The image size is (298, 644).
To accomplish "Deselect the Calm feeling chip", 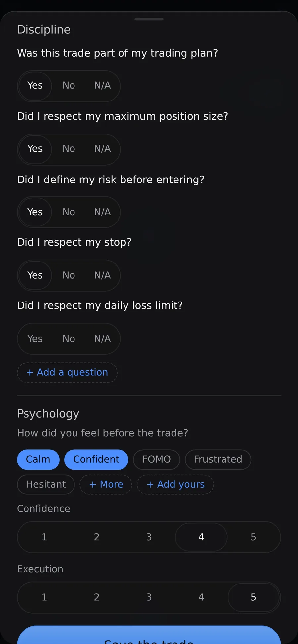I will pyautogui.click(x=38, y=460).
